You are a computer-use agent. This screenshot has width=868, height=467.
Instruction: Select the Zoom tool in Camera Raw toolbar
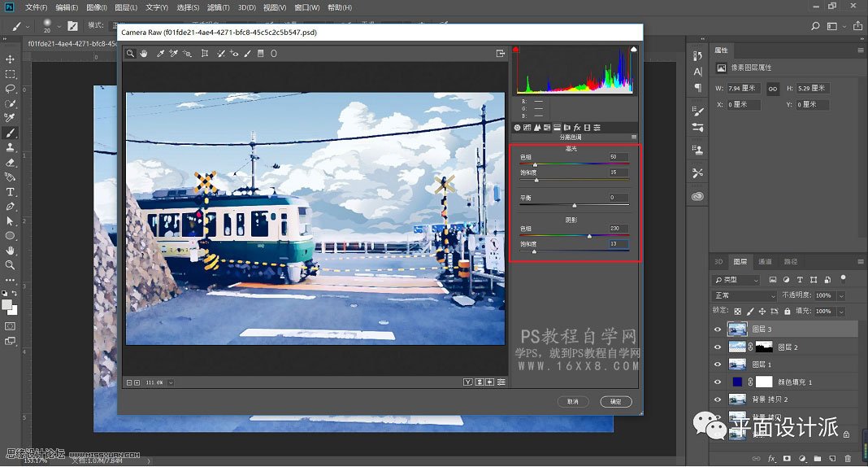pyautogui.click(x=130, y=53)
